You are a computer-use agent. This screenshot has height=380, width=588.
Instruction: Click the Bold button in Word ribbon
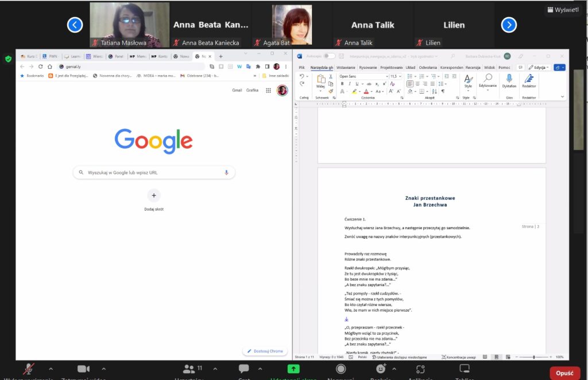[x=342, y=84]
